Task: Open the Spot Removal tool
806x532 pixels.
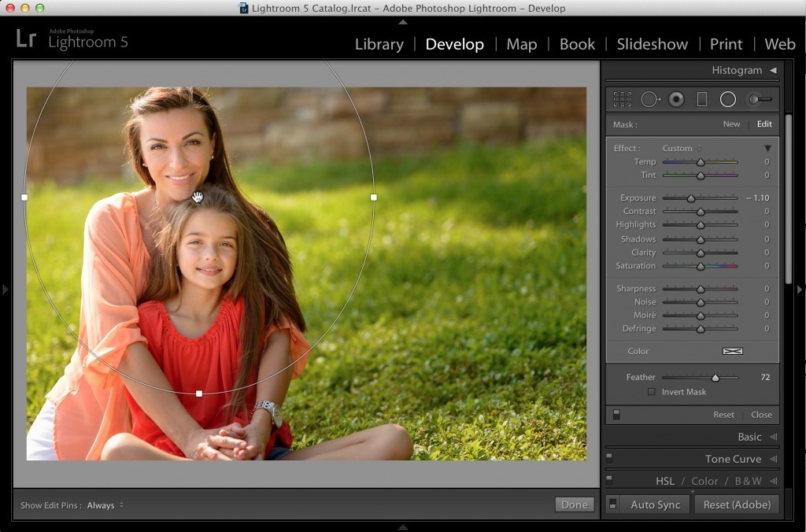Action: (649, 99)
